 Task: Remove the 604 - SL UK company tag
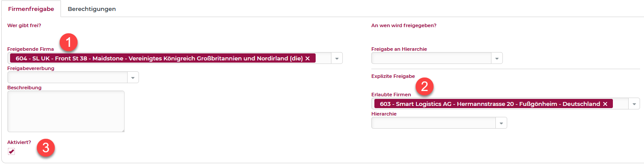[x=307, y=58]
